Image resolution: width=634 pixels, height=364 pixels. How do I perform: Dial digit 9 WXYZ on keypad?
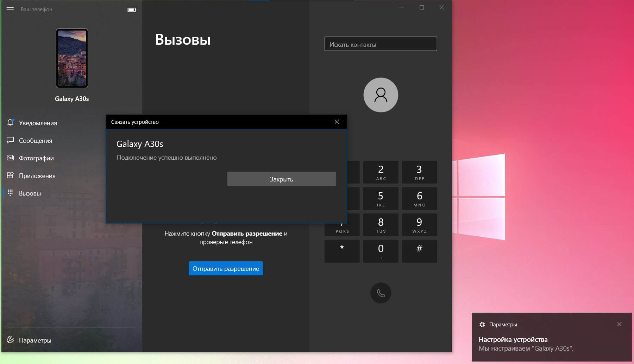tap(419, 225)
